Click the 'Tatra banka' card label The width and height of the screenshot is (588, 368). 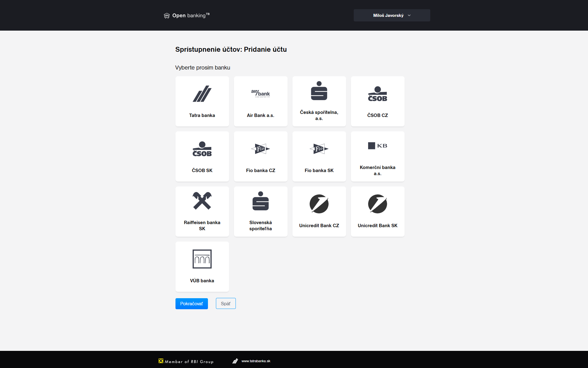tap(202, 115)
